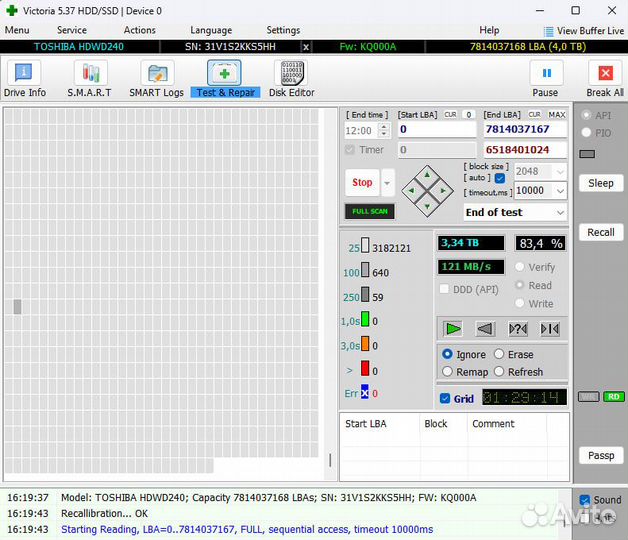Stop the running scan
Viewport: 628px width, 540px height.
tap(362, 183)
